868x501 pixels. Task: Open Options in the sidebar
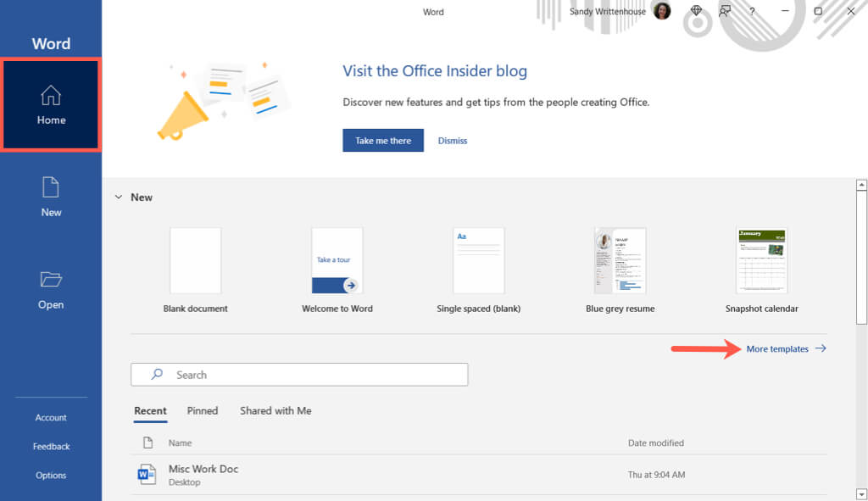(50, 475)
